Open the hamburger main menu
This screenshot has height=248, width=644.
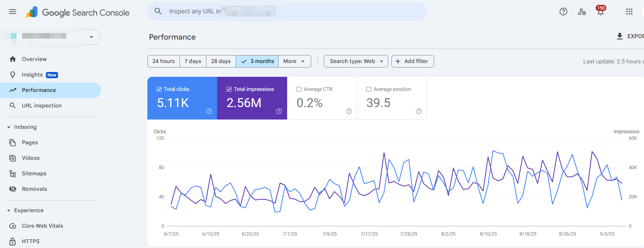pyautogui.click(x=13, y=12)
